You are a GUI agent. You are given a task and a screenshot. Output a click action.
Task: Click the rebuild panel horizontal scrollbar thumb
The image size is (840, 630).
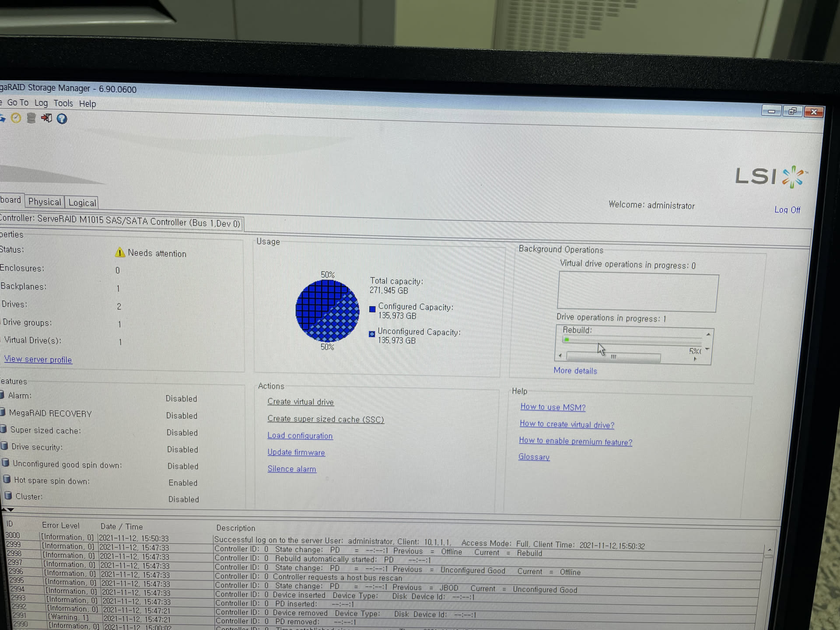click(x=613, y=357)
